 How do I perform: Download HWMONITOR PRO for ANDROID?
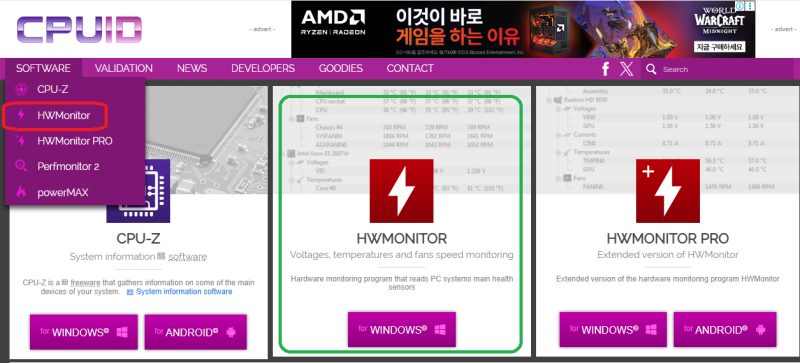[x=725, y=329]
